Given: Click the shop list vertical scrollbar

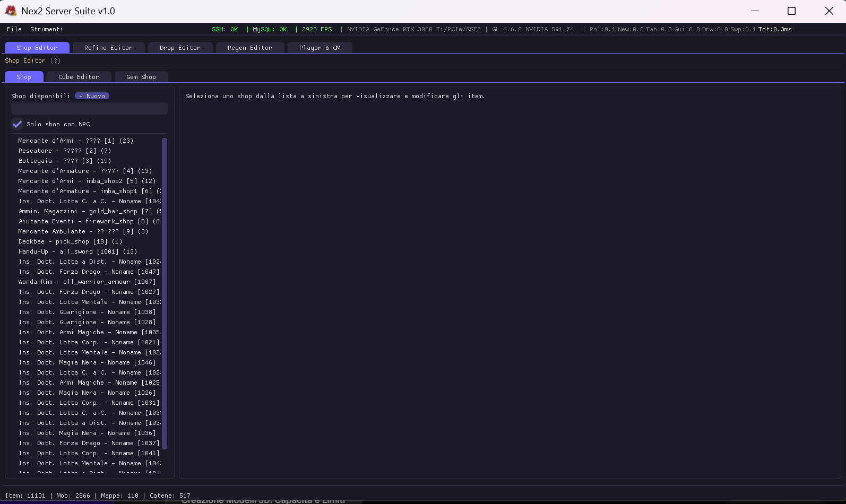Looking at the screenshot, I should point(165,292).
